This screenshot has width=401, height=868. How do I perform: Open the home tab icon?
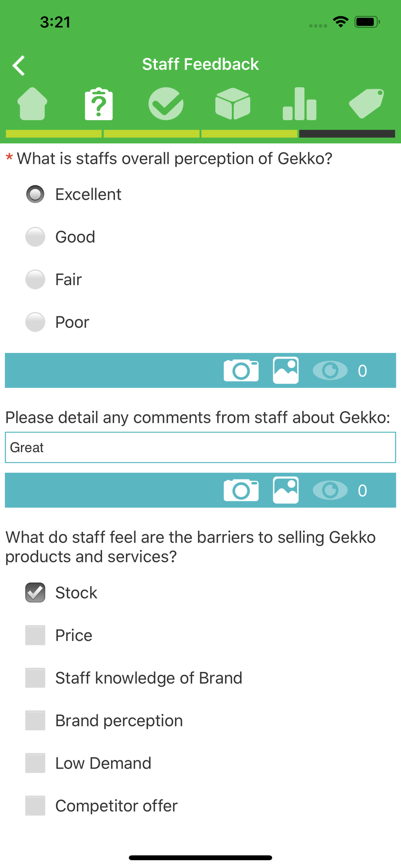click(x=32, y=104)
